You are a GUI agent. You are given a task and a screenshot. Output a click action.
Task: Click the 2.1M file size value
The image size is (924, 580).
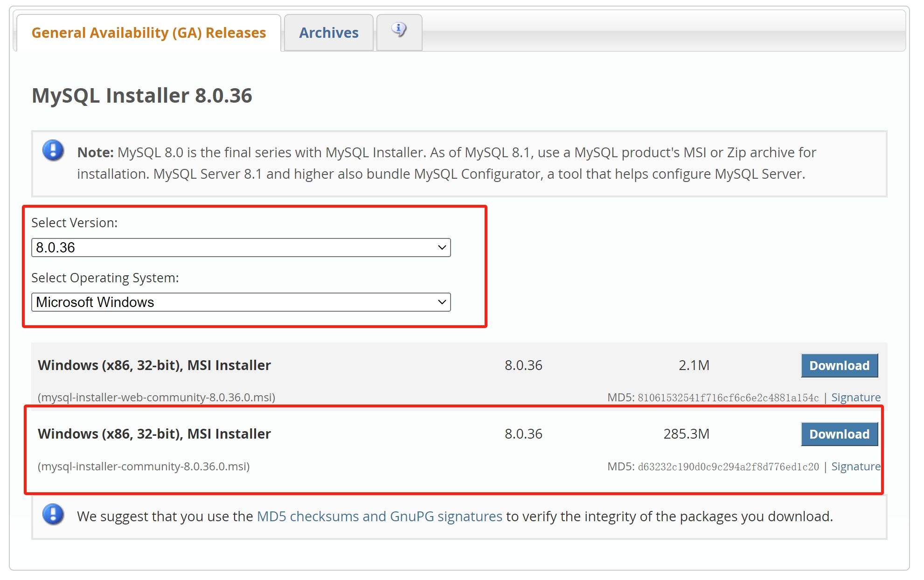(694, 365)
